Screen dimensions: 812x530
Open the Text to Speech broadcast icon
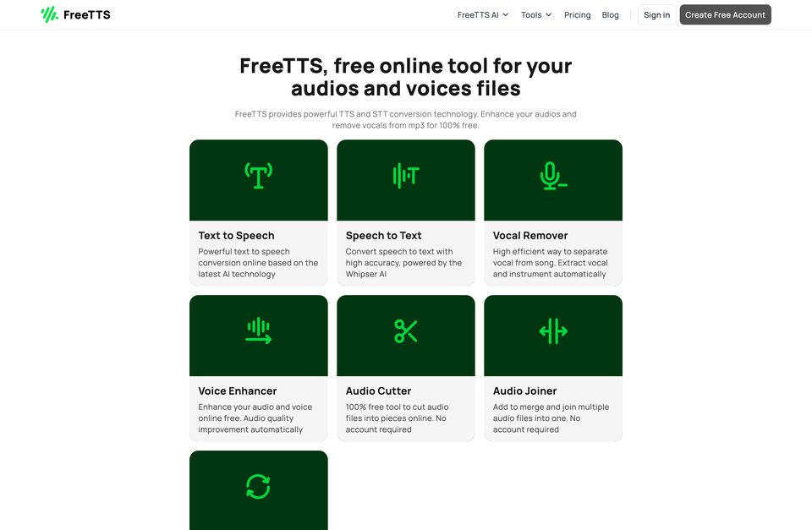click(259, 176)
